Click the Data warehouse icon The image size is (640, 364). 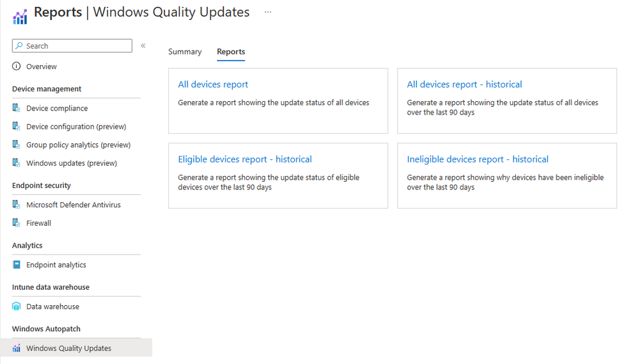(x=17, y=306)
